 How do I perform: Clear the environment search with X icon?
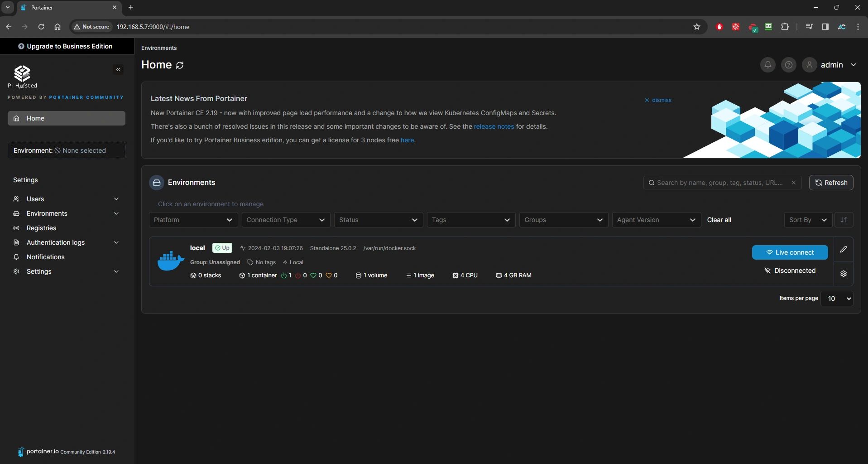pos(793,183)
